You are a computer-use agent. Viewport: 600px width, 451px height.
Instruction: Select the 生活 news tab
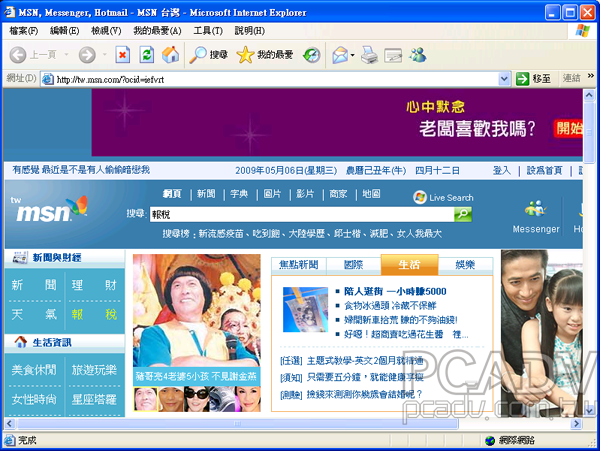pyautogui.click(x=409, y=265)
